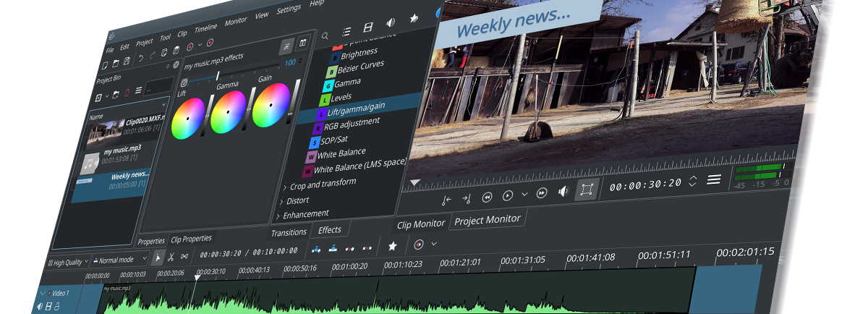Select my music.mp3 in the Project Bin

click(x=122, y=150)
